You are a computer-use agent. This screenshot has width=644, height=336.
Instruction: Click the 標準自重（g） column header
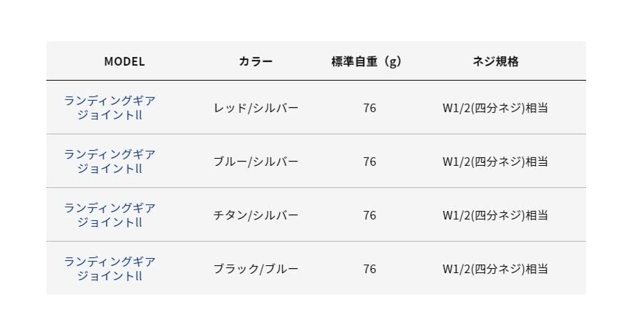tap(367, 61)
